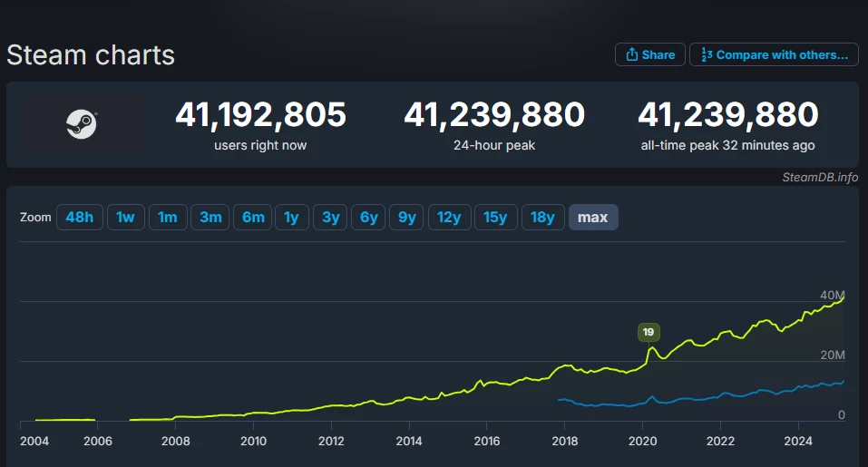Set chart zoom to 12y

(450, 217)
